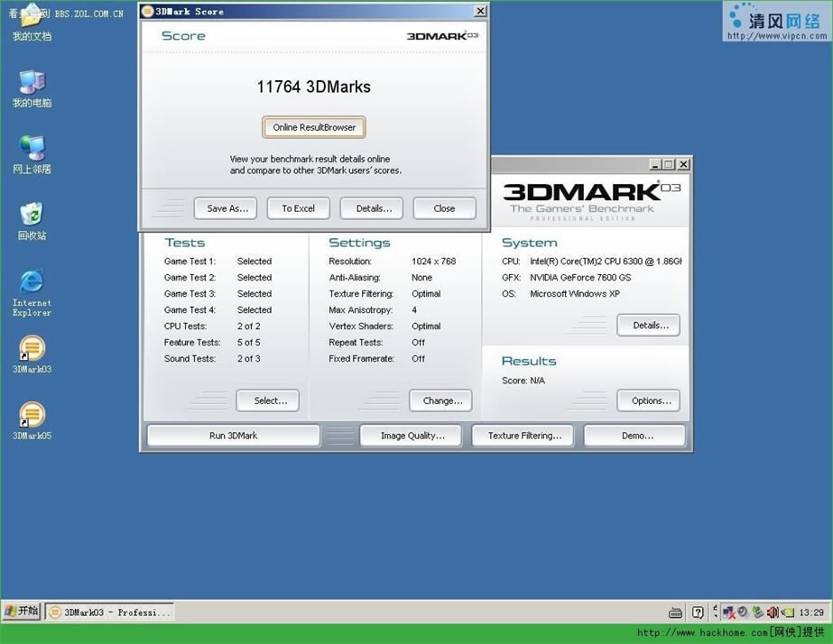Click the Demo... button
Viewport: 833px width, 644px height.
click(x=635, y=436)
